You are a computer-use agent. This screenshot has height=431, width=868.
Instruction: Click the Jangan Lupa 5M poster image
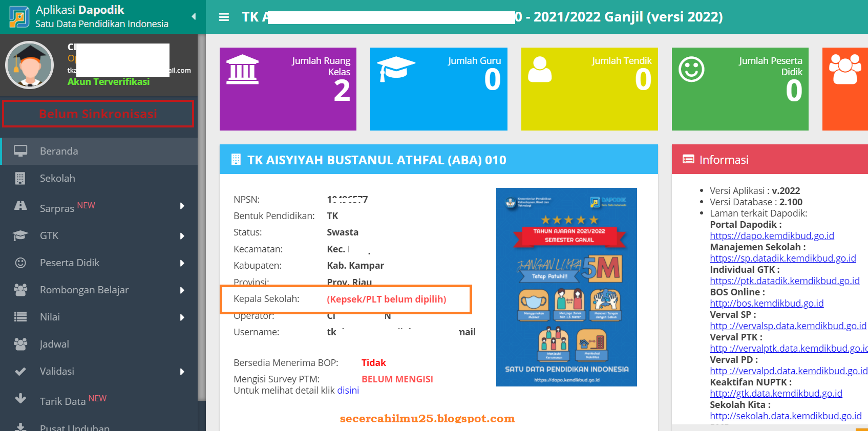566,287
